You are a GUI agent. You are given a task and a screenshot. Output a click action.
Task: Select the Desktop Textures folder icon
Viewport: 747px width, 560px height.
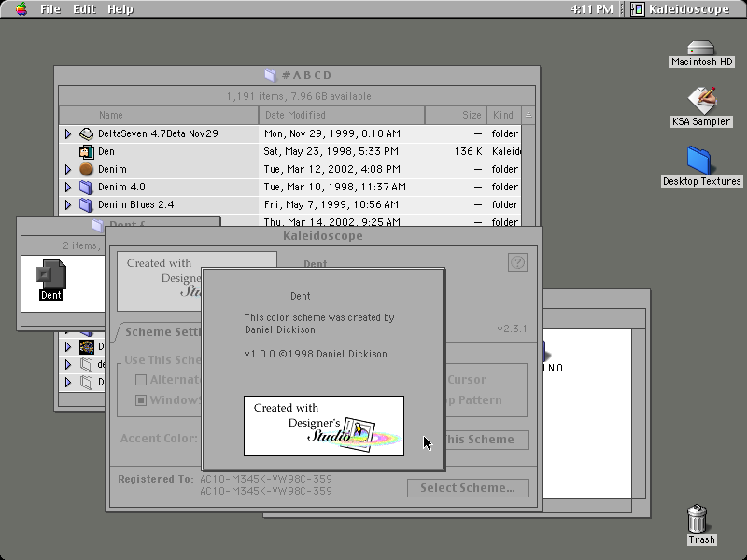click(699, 161)
